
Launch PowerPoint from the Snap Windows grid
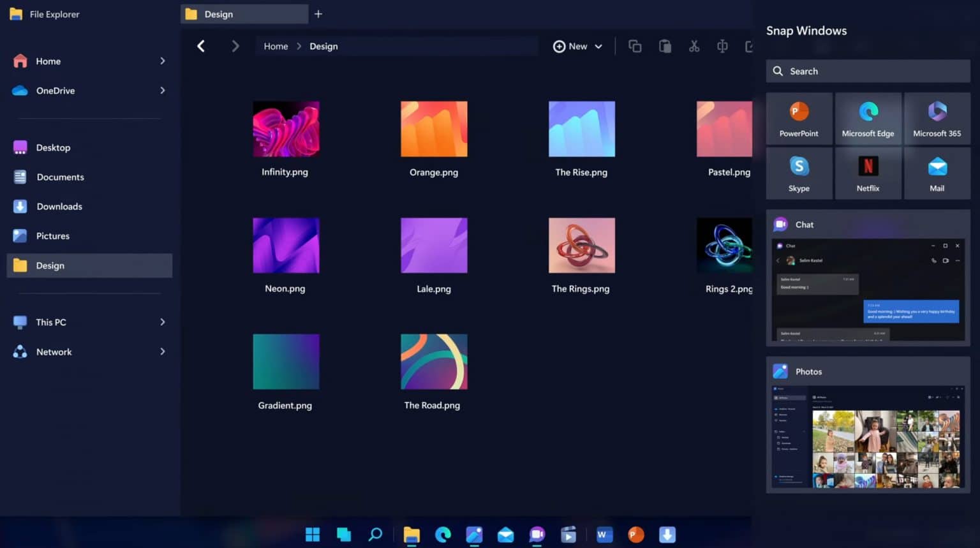pyautogui.click(x=799, y=118)
